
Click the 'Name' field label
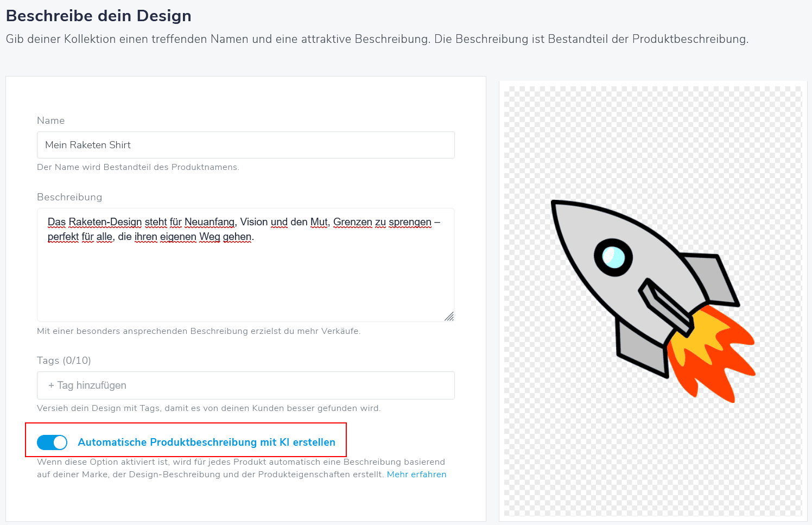pos(51,121)
